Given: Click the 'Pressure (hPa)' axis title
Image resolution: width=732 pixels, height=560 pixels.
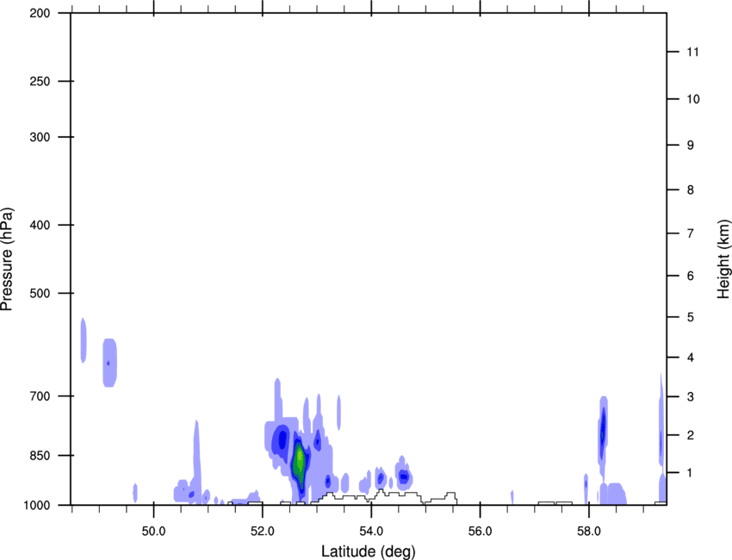Looking at the screenshot, I should 7,259.
